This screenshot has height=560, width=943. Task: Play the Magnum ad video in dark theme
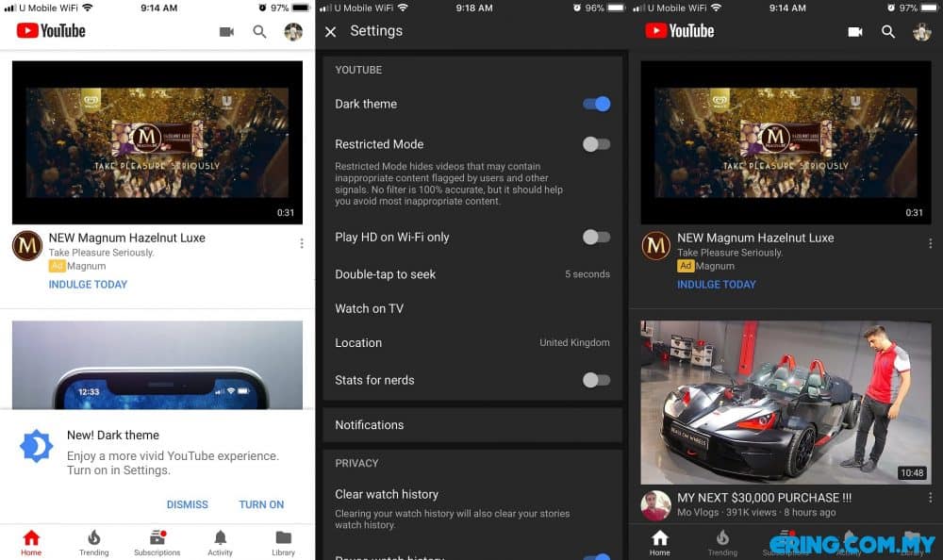pyautogui.click(x=786, y=142)
